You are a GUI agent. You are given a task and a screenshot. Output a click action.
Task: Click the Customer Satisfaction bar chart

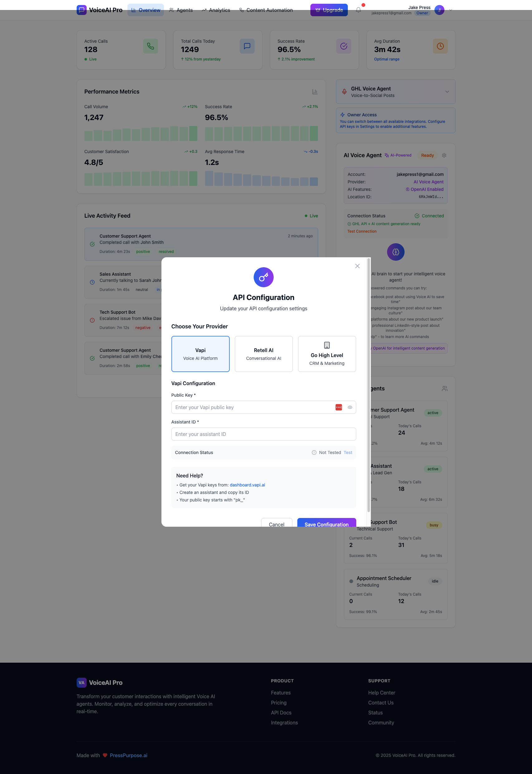141,178
